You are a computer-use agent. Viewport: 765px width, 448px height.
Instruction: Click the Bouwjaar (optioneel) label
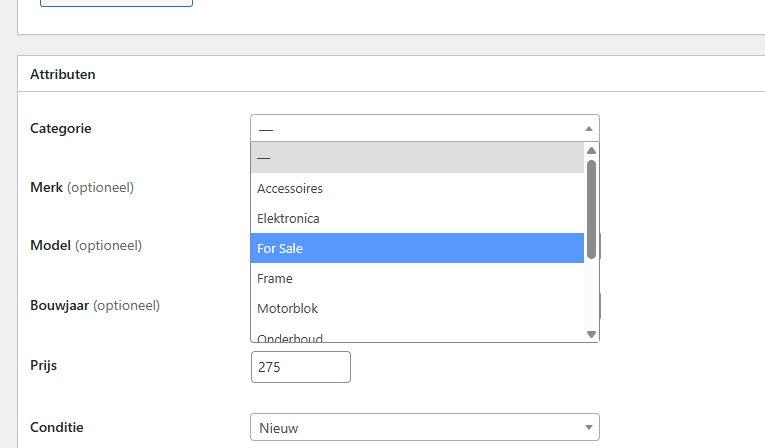point(95,305)
